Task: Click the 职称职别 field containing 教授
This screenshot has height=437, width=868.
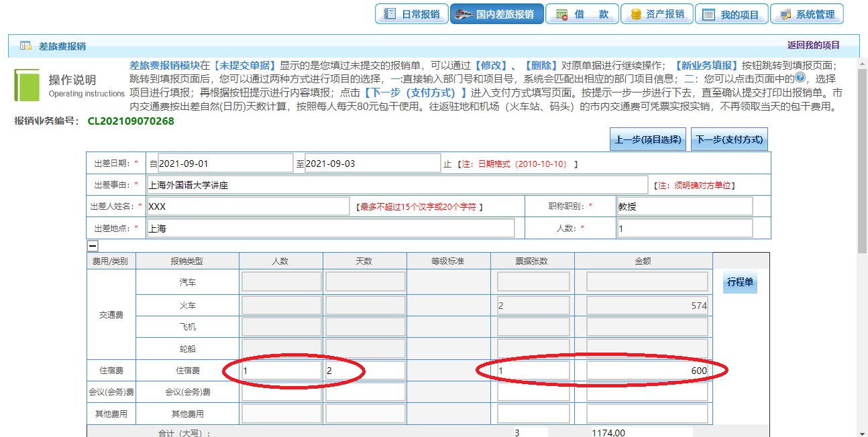Action: pyautogui.click(x=684, y=206)
